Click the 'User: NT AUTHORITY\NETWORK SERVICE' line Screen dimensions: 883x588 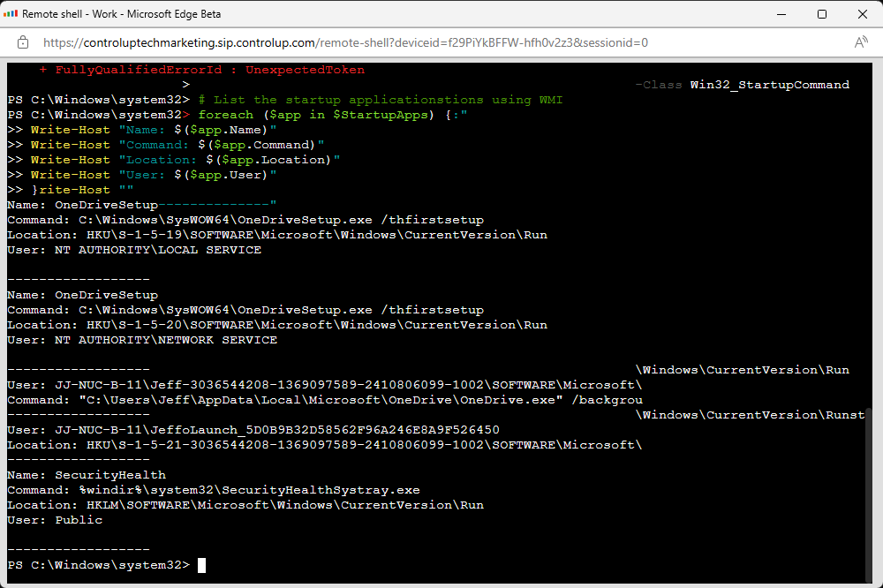click(142, 340)
